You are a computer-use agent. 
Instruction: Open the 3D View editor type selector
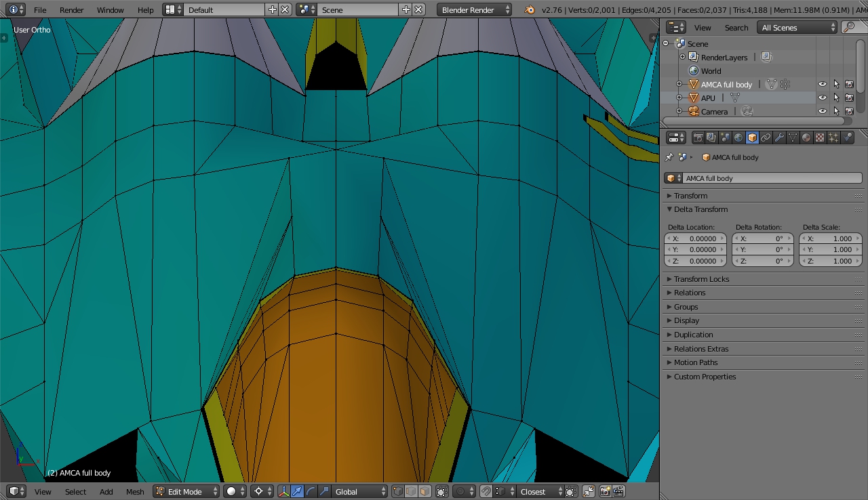[x=16, y=491]
